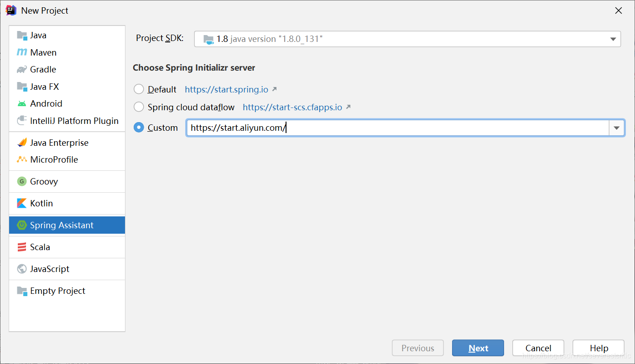Choose Spring Assistant project type
The height and width of the screenshot is (364, 635).
pyautogui.click(x=67, y=225)
